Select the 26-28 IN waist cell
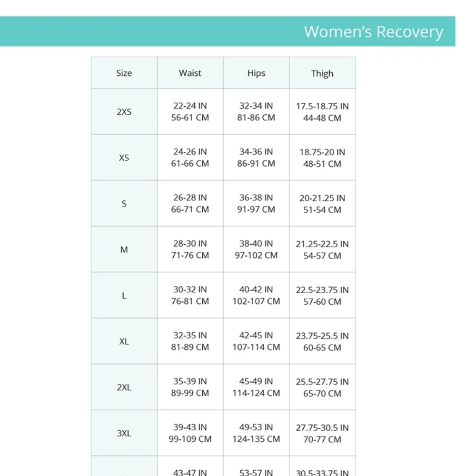The height and width of the screenshot is (476, 476). (x=190, y=203)
